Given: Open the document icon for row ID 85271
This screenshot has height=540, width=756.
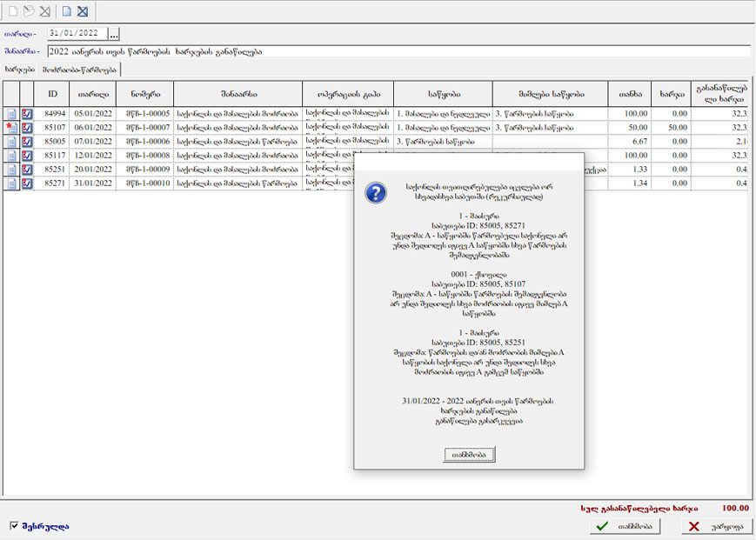Looking at the screenshot, I should coord(11,184).
